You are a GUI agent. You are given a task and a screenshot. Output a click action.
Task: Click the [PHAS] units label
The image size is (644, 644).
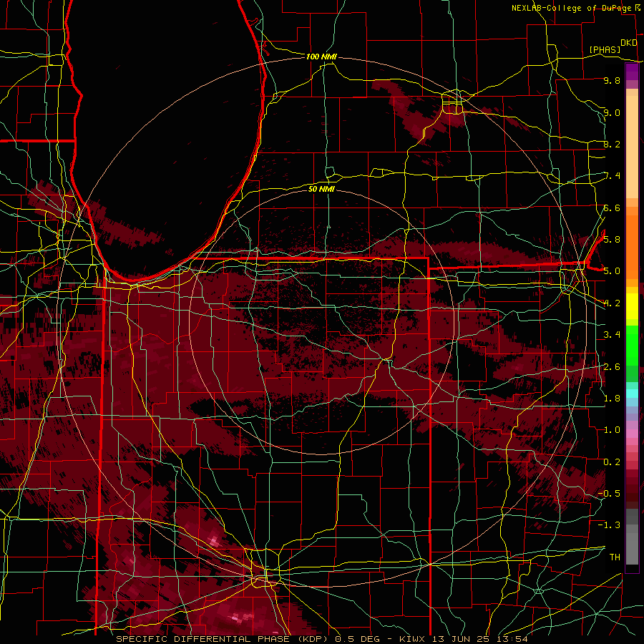tap(605, 49)
